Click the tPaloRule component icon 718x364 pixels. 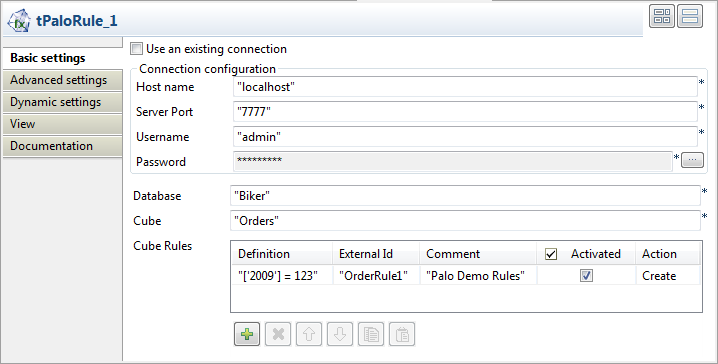point(19,21)
